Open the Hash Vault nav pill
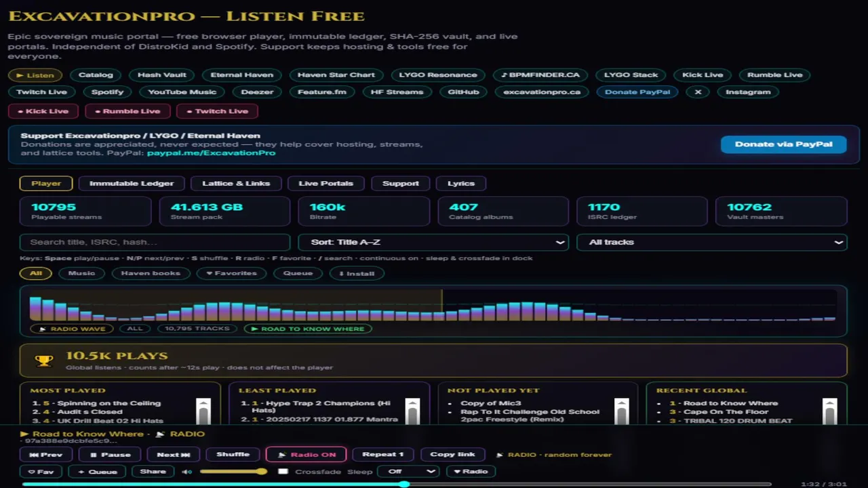This screenshot has height=488, width=868. pyautogui.click(x=161, y=75)
